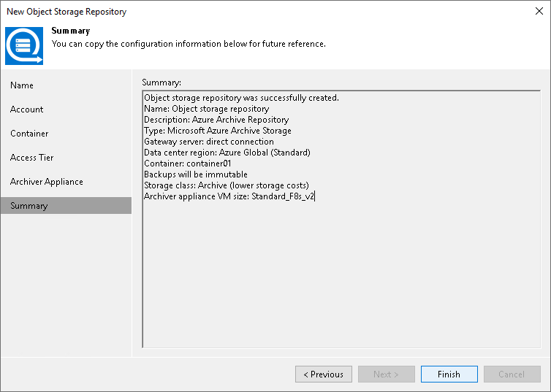
Task: Click the 'You can copy the configuration' description
Action: [x=189, y=44]
